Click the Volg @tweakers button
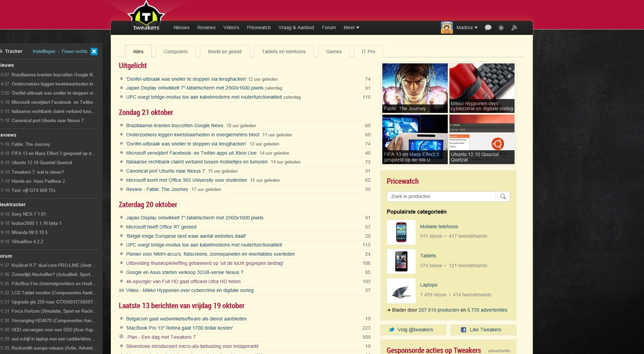Viewport: 644px width, 354px height. tap(413, 330)
